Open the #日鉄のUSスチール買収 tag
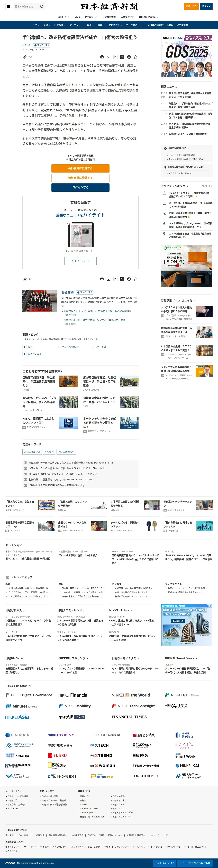Viewport: 218px width, 868px height. 160,25
